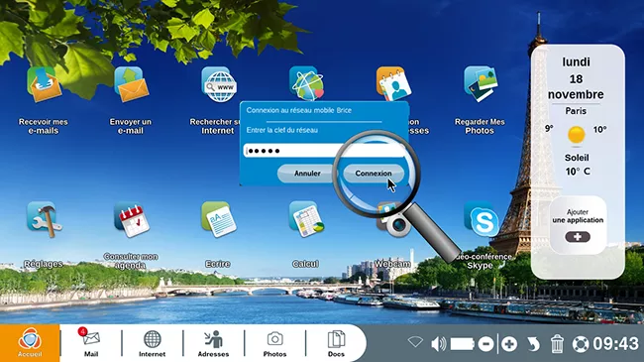Focus the network key password field
The height and width of the screenshot is (362, 644).
pos(324,151)
